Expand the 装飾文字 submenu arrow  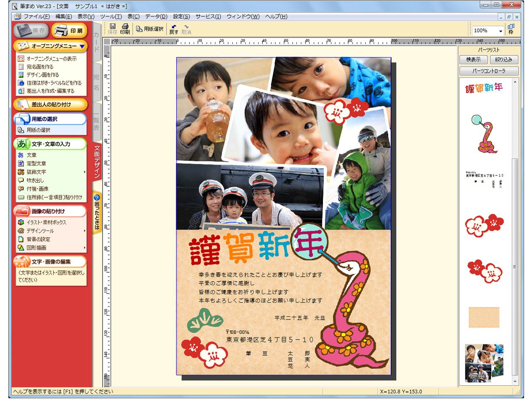coord(84,172)
